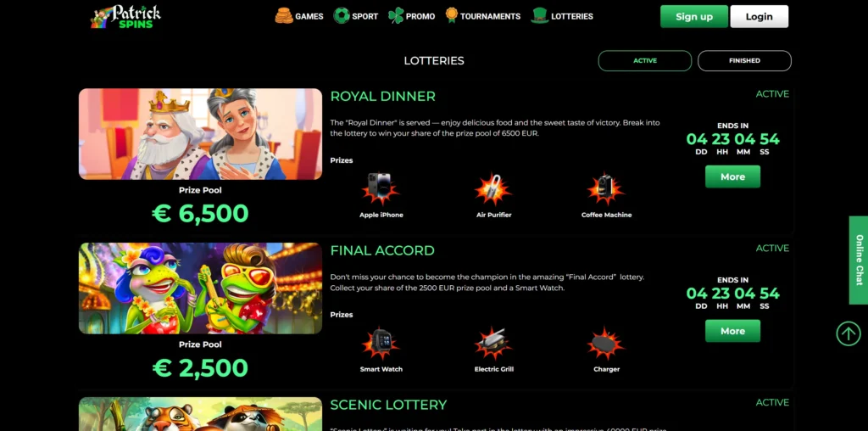Select the Charger prize icon
The height and width of the screenshot is (431, 868).
[x=606, y=343]
